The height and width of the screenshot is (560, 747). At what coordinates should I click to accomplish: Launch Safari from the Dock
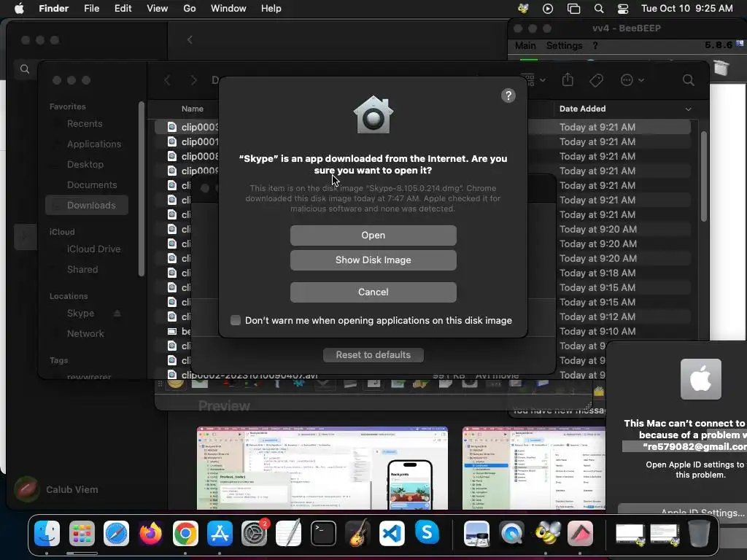click(116, 533)
